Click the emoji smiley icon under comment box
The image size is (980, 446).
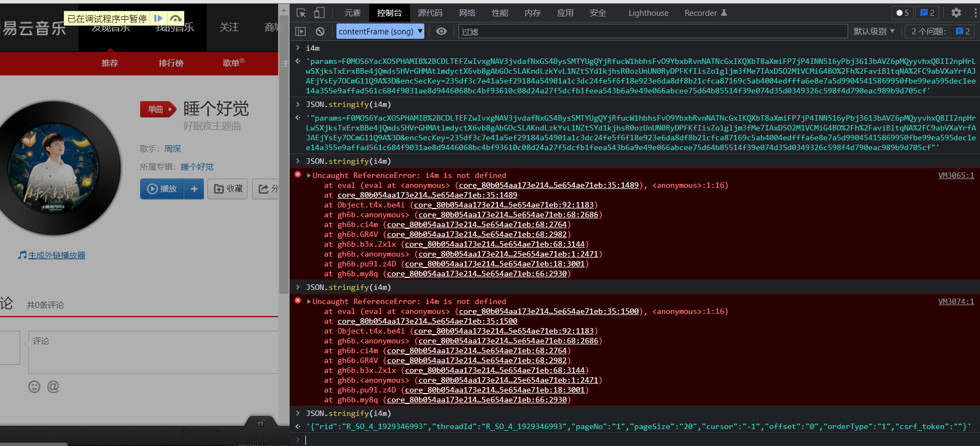[34, 386]
